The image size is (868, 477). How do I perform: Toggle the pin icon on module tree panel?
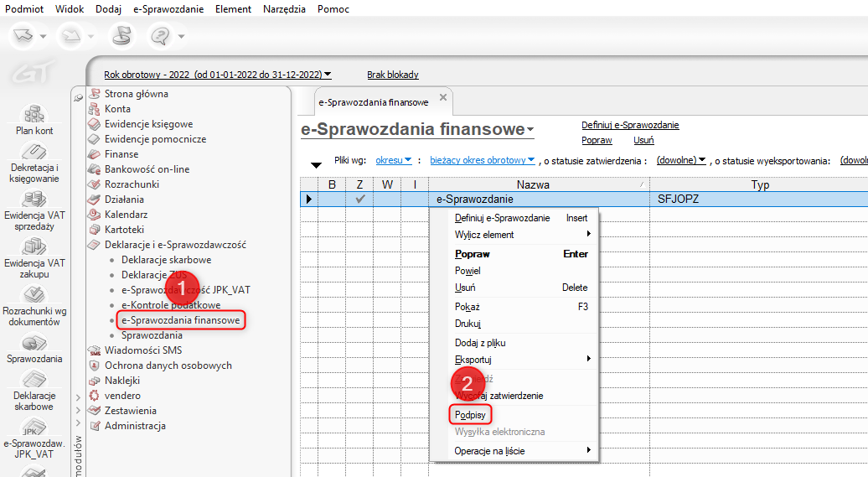pyautogui.click(x=79, y=97)
